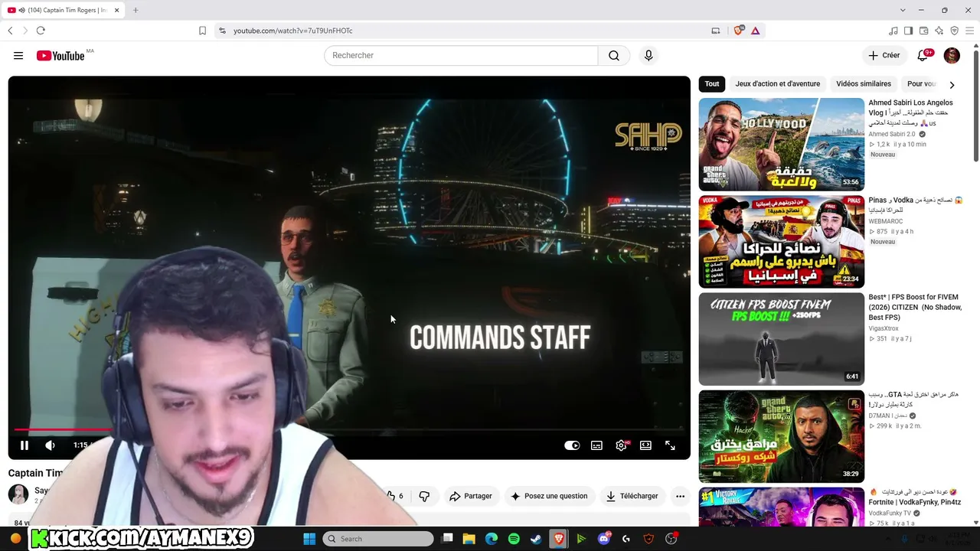
Task: Install or cast page icon in address bar
Action: (716, 31)
